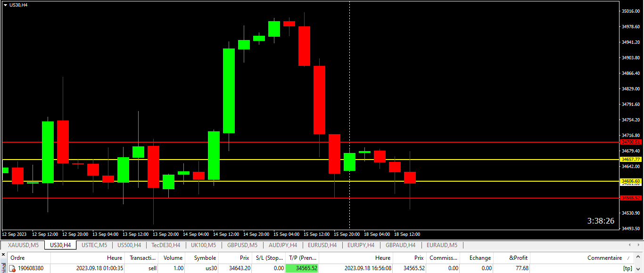
Task: Click the candle countdown timer 3:38:26
Action: coord(601,221)
